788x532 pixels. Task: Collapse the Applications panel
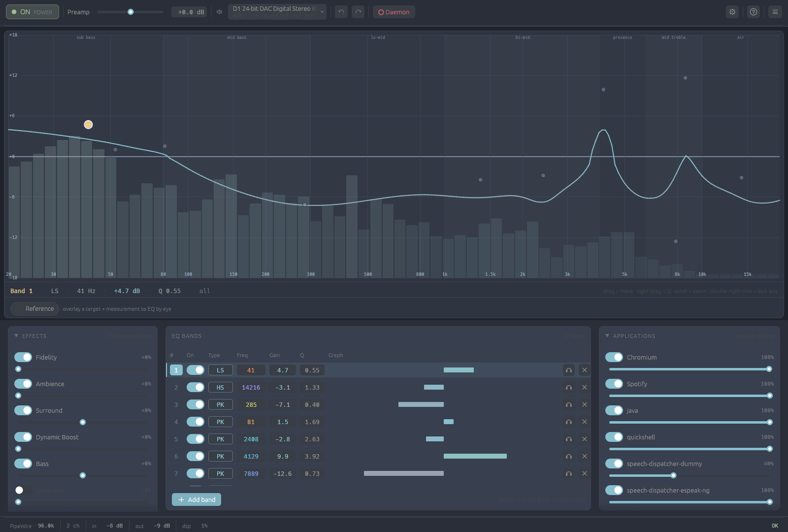[607, 335]
